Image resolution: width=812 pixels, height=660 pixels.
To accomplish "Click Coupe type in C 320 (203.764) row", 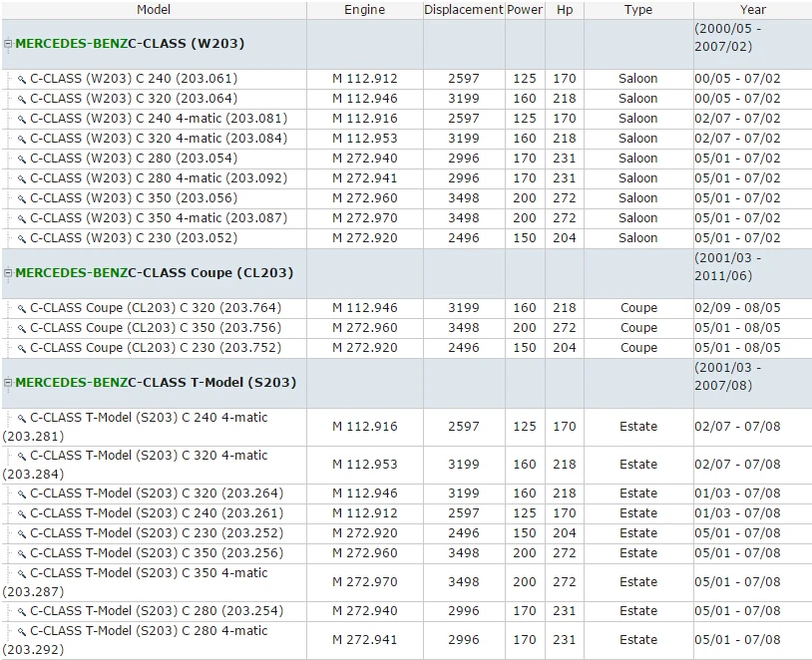I will coord(638,308).
